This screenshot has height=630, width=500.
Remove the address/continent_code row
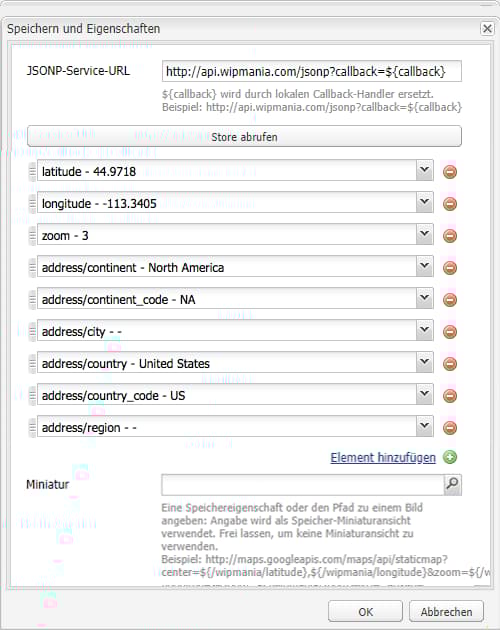click(450, 300)
